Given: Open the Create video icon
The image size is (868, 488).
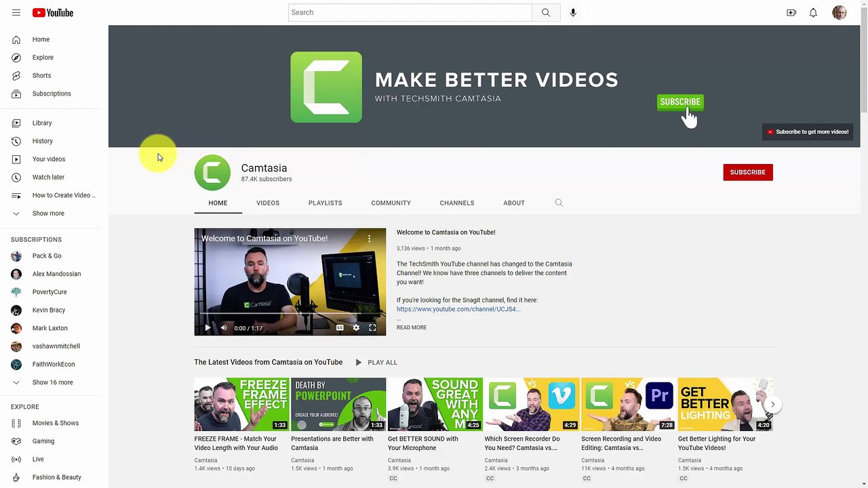Looking at the screenshot, I should [791, 12].
